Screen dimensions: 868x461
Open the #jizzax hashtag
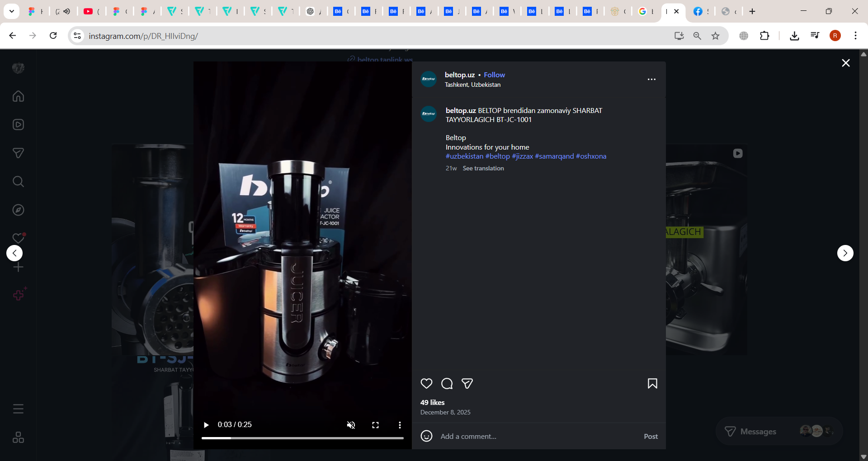[x=522, y=156]
